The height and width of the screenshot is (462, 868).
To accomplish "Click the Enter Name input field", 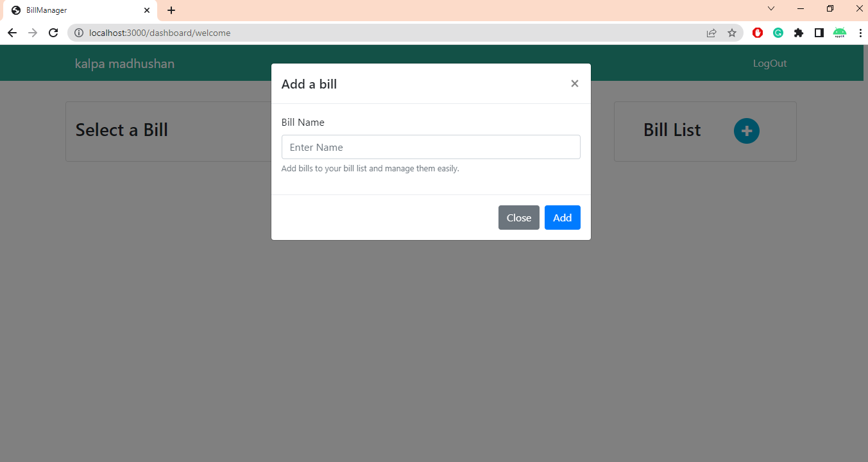I will coord(430,147).
